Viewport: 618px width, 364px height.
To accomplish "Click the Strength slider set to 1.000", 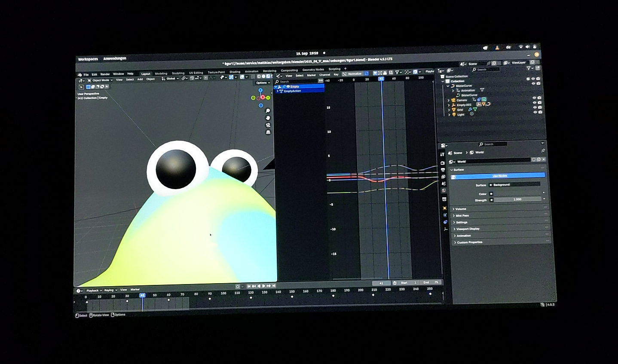I will (x=517, y=199).
